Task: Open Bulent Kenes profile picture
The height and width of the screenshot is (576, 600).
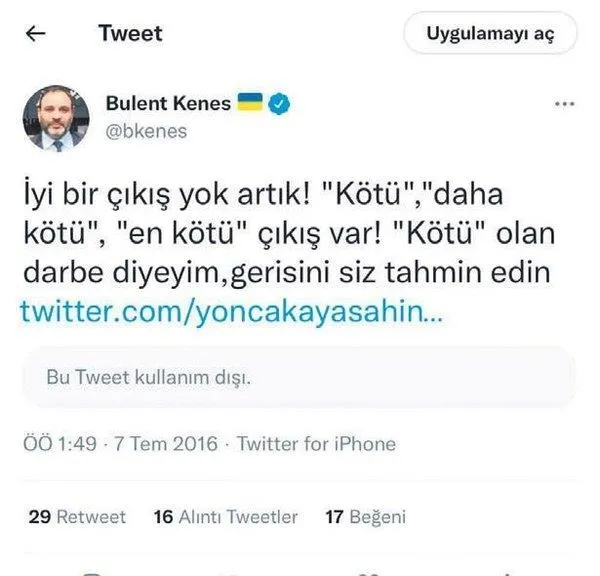Action: click(x=56, y=118)
